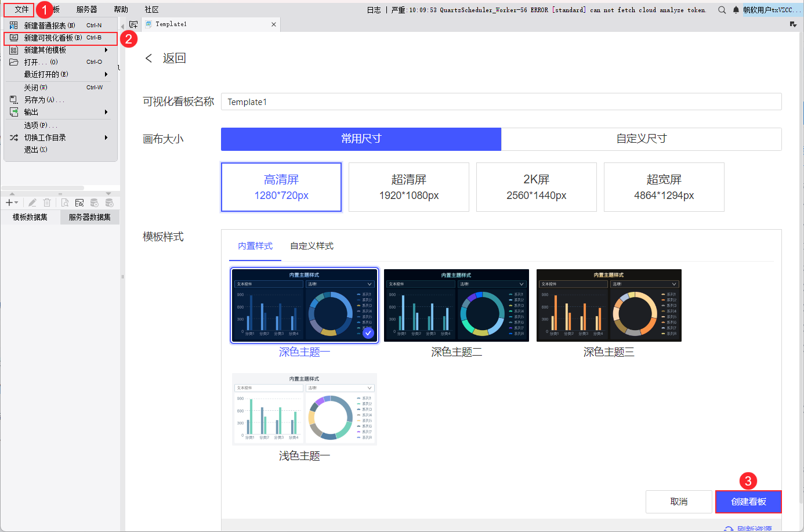Image resolution: width=804 pixels, height=532 pixels.
Task: Expand the 输出 submenu arrow
Action: (106, 112)
